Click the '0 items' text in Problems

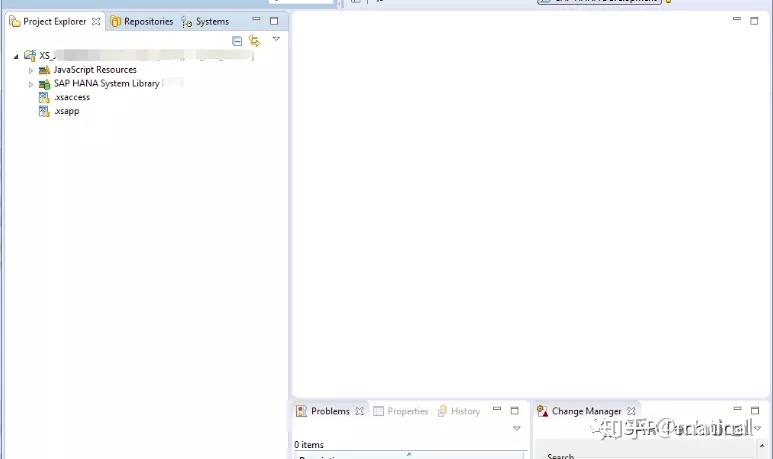pyautogui.click(x=309, y=445)
